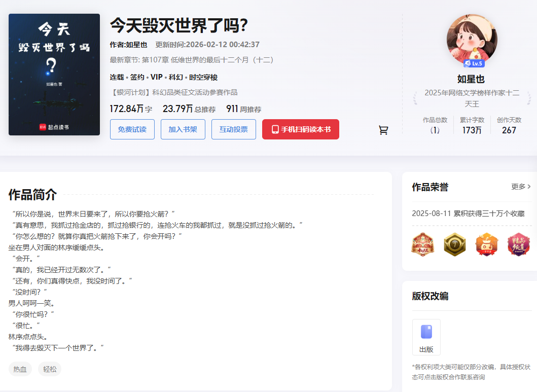Click the 出版 book icon
This screenshot has height=392, width=537.
click(x=426, y=332)
